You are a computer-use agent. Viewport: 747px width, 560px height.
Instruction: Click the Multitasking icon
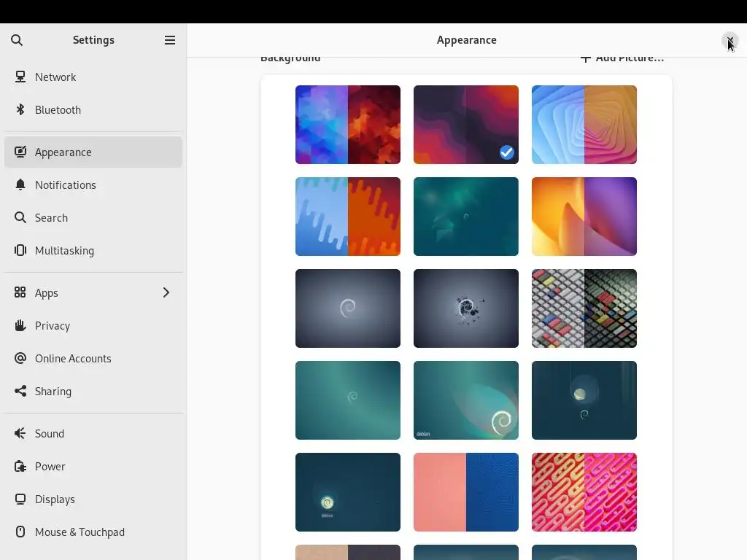pyautogui.click(x=20, y=251)
